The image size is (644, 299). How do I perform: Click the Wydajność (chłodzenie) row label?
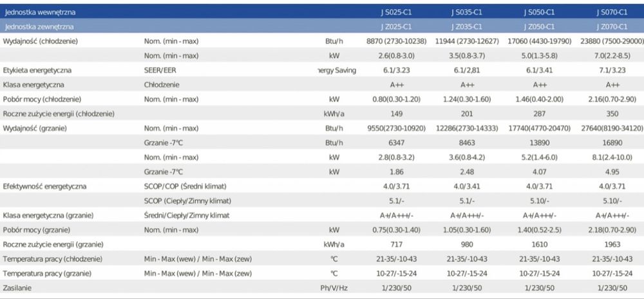pos(40,41)
